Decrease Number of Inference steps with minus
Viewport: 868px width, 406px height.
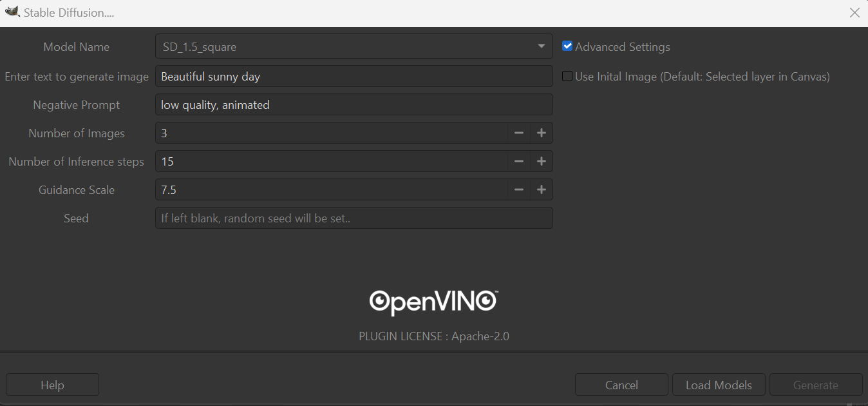click(519, 161)
